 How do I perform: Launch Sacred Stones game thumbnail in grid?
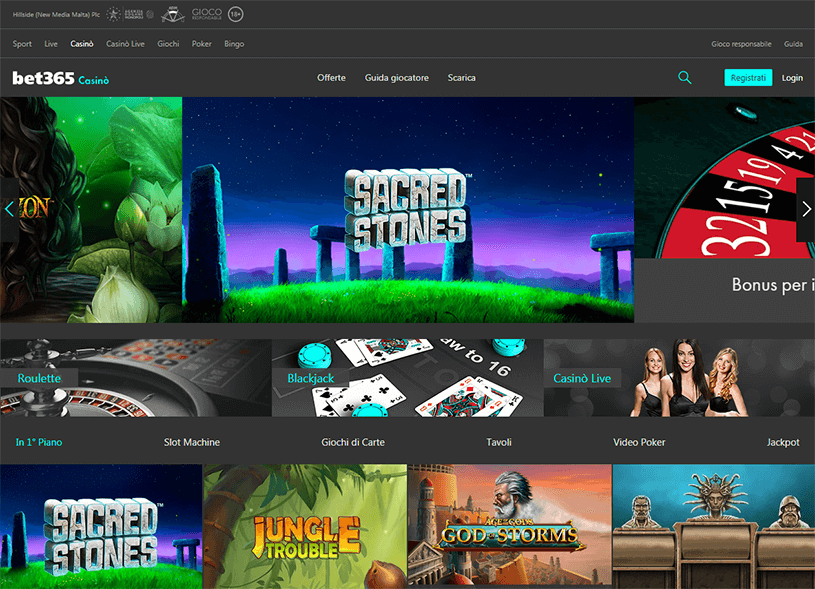(x=101, y=527)
